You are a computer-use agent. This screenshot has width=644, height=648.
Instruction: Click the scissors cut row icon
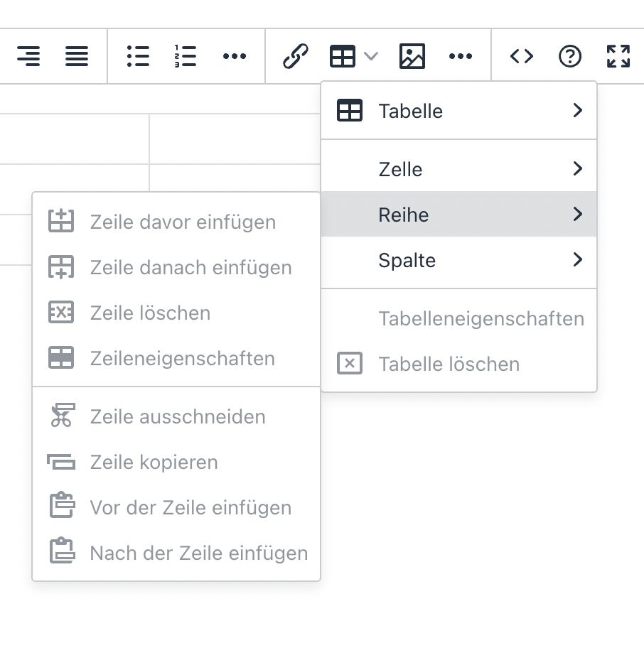pos(62,415)
